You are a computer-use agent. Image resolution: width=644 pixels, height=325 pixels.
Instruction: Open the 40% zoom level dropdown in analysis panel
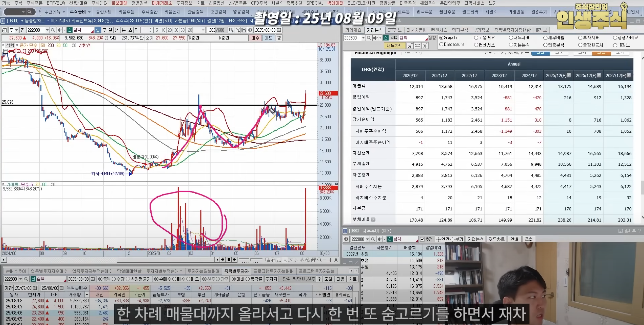tap(394, 38)
